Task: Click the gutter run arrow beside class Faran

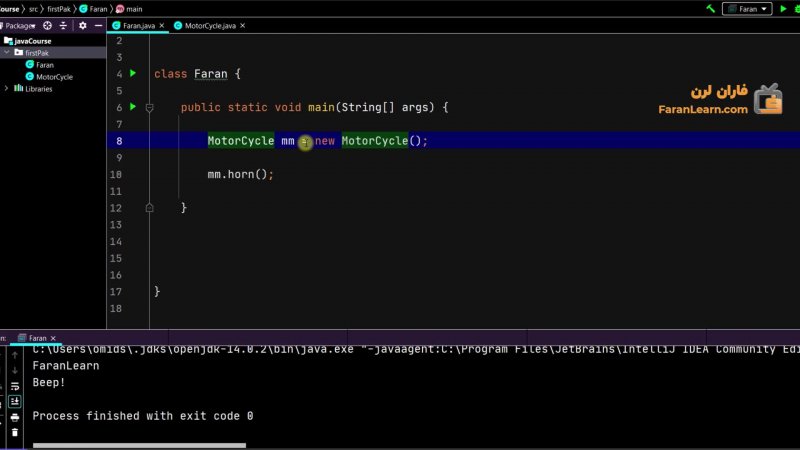Action: (x=133, y=74)
